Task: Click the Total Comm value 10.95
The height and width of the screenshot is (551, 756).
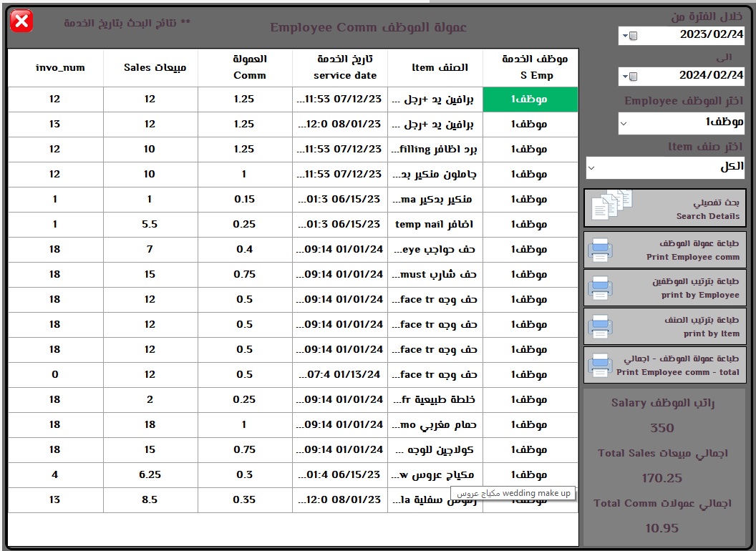Action: 662,528
